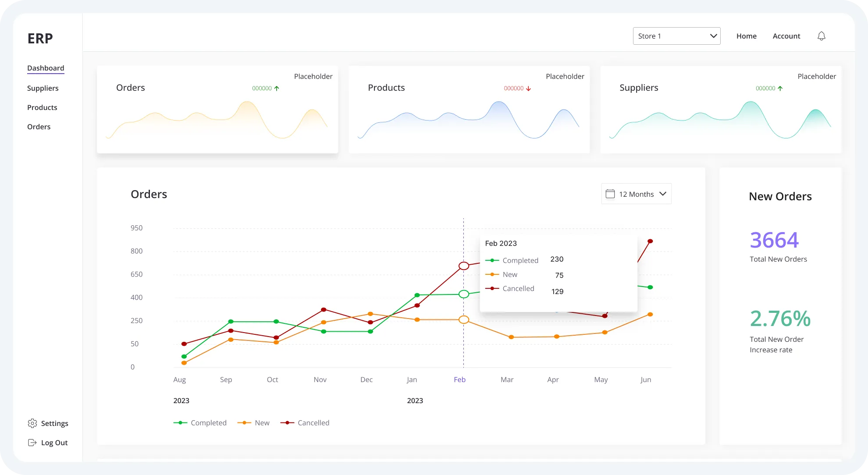
Task: Click the Cancelled data point at Feb
Action: [x=464, y=266]
